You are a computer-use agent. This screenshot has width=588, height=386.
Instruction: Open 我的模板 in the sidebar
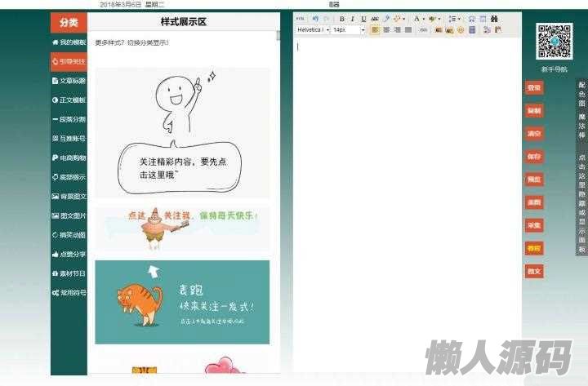pyautogui.click(x=69, y=42)
